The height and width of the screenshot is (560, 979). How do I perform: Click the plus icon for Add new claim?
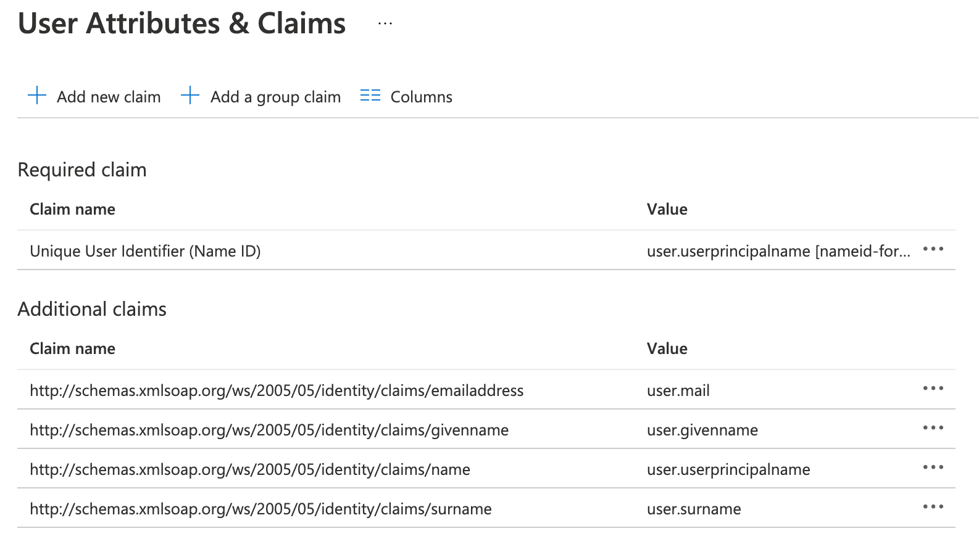click(x=37, y=96)
